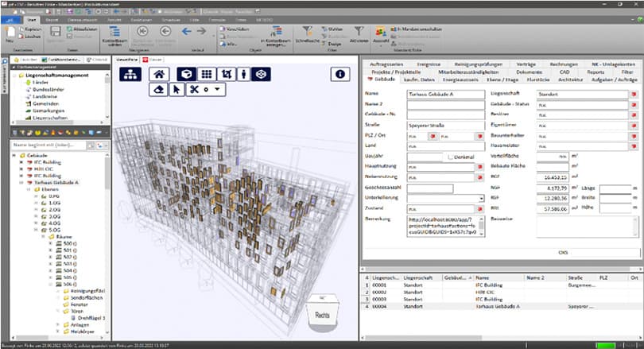Click the home view icon in viewer
Image resolution: width=644 pixels, height=349 pixels.
tap(158, 73)
